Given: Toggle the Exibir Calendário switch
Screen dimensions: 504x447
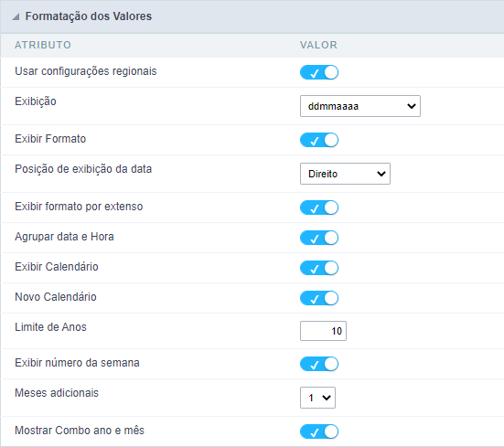Looking at the screenshot, I should click(319, 268).
